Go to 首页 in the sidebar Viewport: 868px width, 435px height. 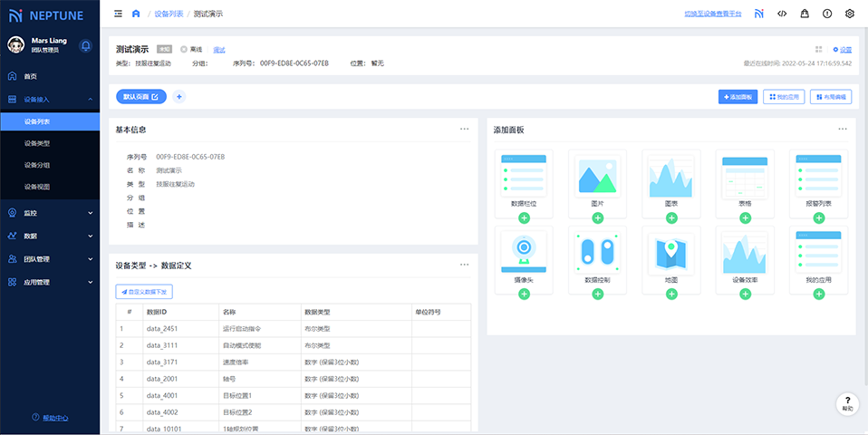click(x=31, y=76)
